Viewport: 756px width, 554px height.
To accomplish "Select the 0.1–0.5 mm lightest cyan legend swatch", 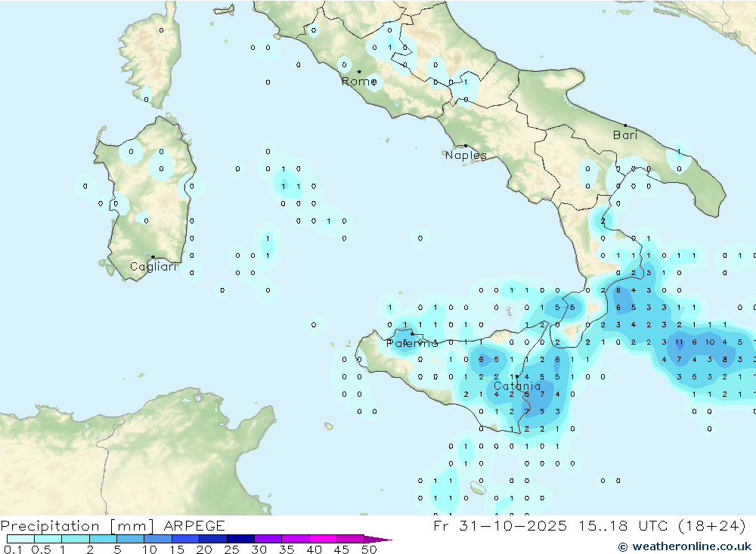I will pyautogui.click(x=20, y=539).
